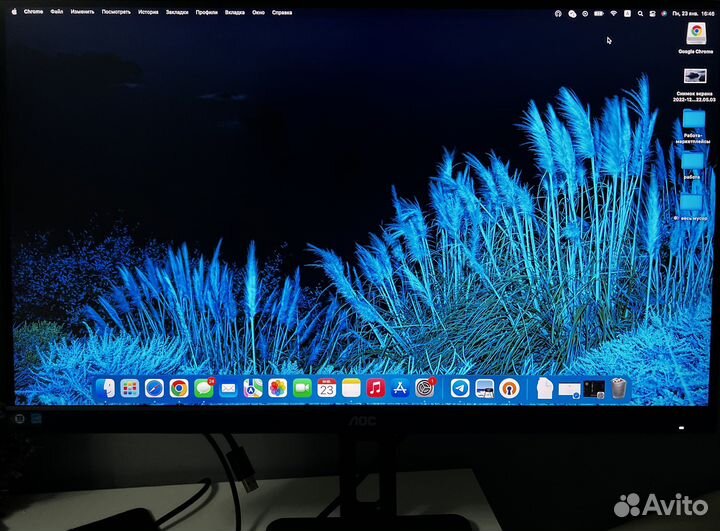Open the История menu
720x531 pixels.
click(148, 12)
